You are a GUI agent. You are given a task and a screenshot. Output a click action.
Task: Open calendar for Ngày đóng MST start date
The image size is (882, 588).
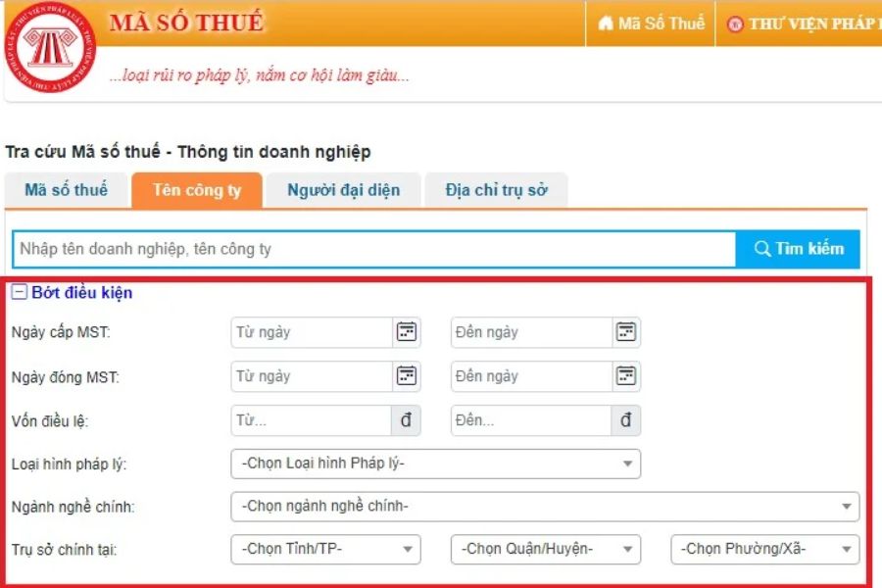click(406, 376)
